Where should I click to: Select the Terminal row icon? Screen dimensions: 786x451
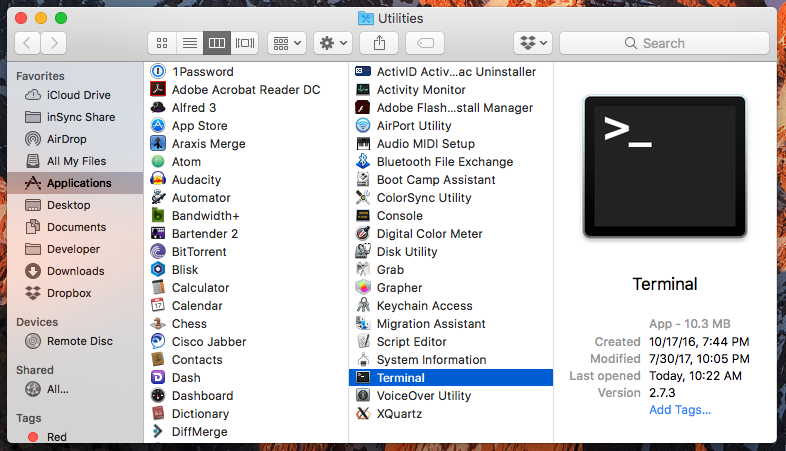363,377
